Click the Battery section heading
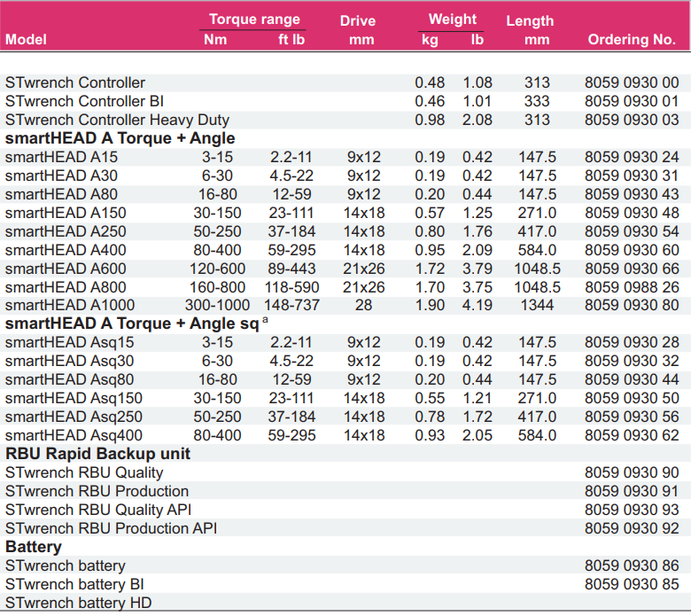The image size is (691, 616). (34, 547)
